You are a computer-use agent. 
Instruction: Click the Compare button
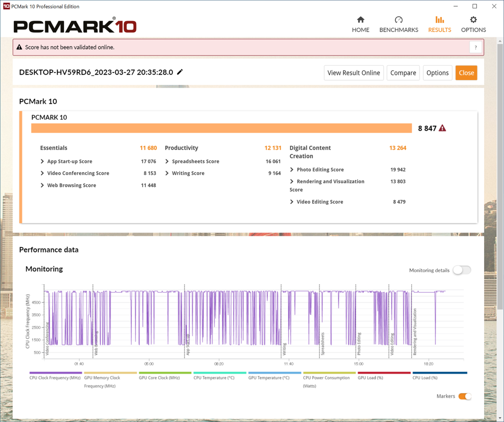tap(403, 73)
